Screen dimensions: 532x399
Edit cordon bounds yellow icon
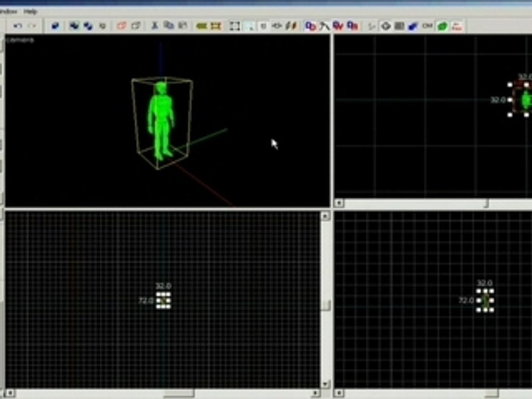(216, 26)
